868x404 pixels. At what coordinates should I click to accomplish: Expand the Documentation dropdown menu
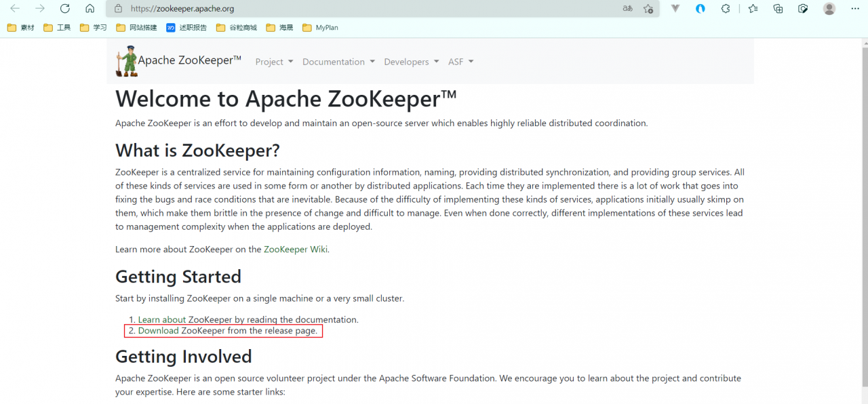(338, 62)
